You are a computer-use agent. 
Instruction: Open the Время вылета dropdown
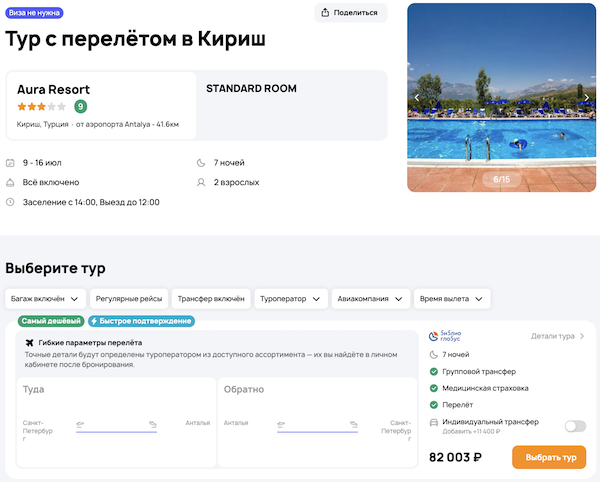[x=453, y=299]
